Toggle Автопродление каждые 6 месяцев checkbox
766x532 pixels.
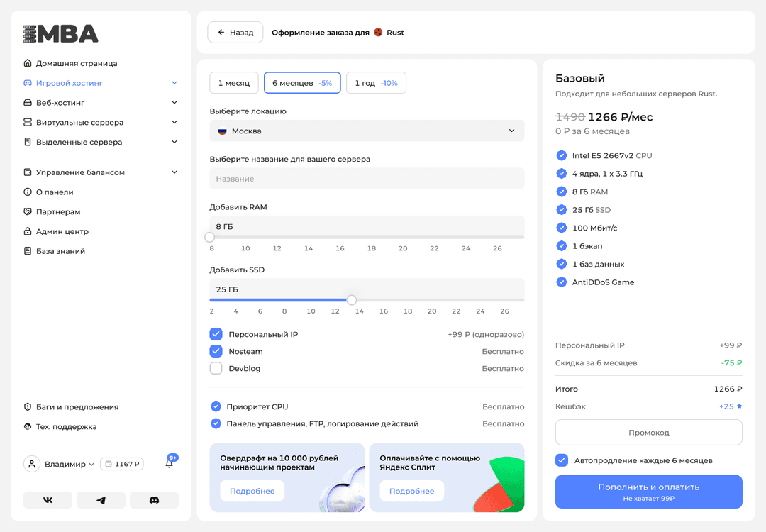coord(562,460)
